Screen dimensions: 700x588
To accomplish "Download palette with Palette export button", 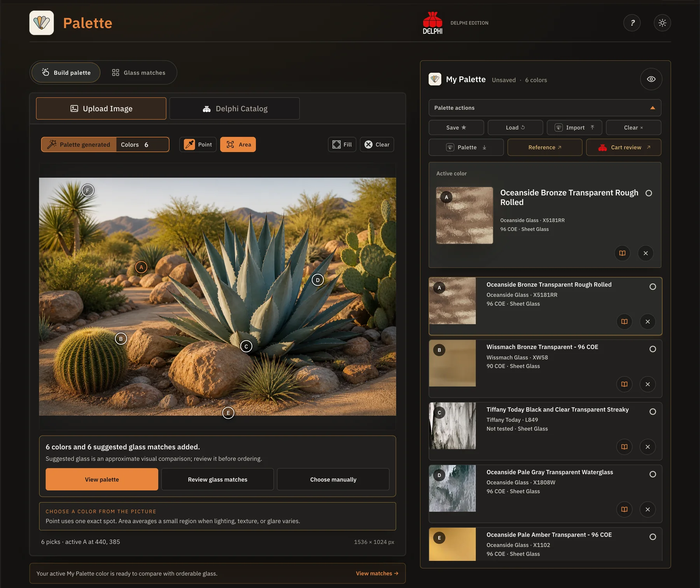I will [466, 147].
